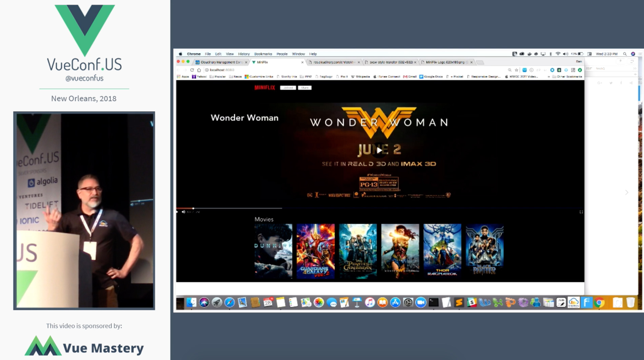Image resolution: width=644 pixels, height=360 pixels.
Task: Switch to res.cloudinary.com tab
Action: coord(334,62)
